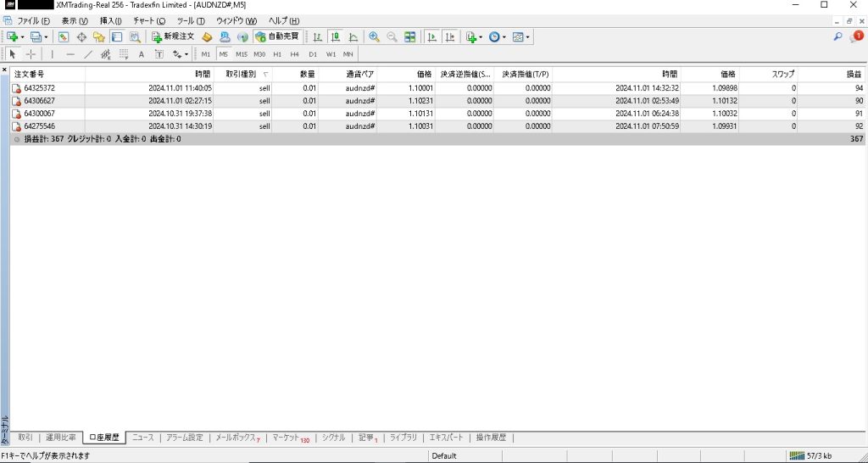Select the draw trendline tool
Screen dimensions: 868x463
click(x=88, y=54)
